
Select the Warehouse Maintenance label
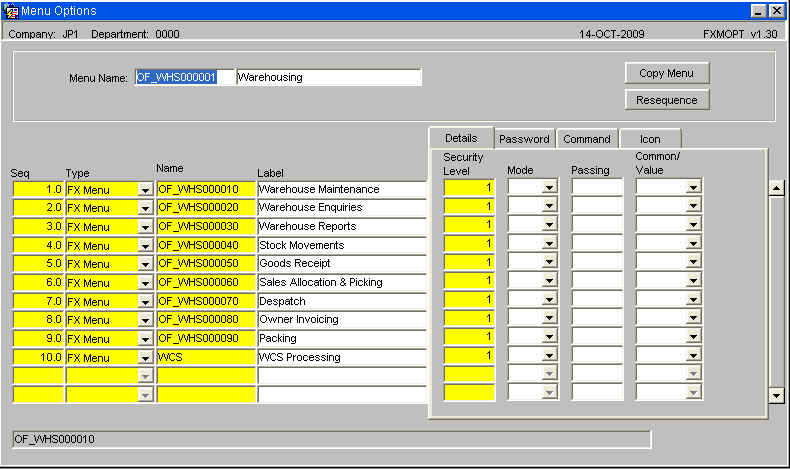click(x=342, y=189)
